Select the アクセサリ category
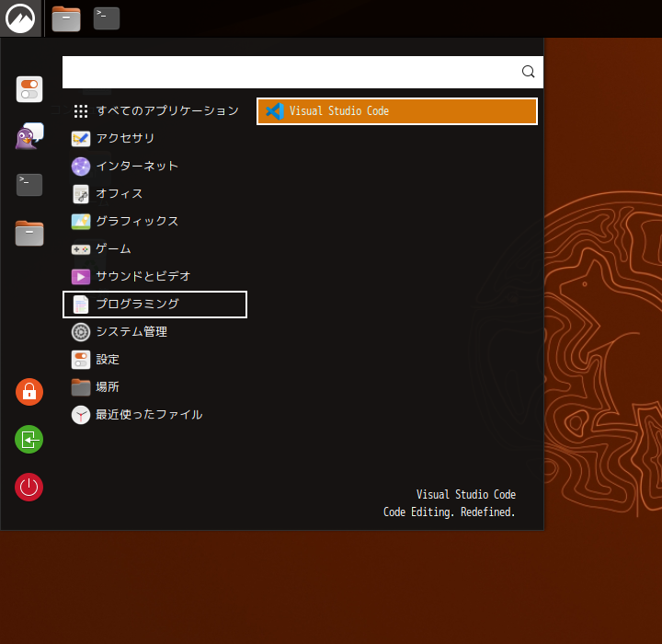Screen dimensions: 662x644 [154, 139]
